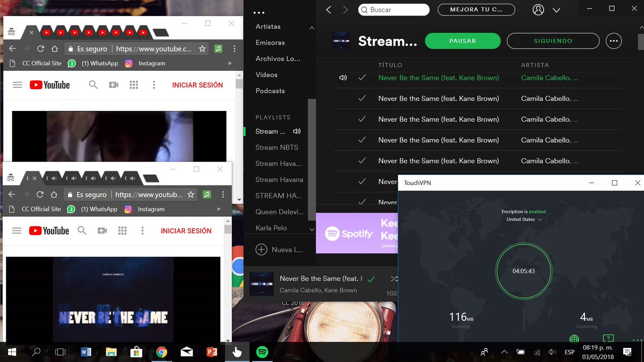Open the Windows action center notifications icon
This screenshot has width=644, height=362.
627,352
